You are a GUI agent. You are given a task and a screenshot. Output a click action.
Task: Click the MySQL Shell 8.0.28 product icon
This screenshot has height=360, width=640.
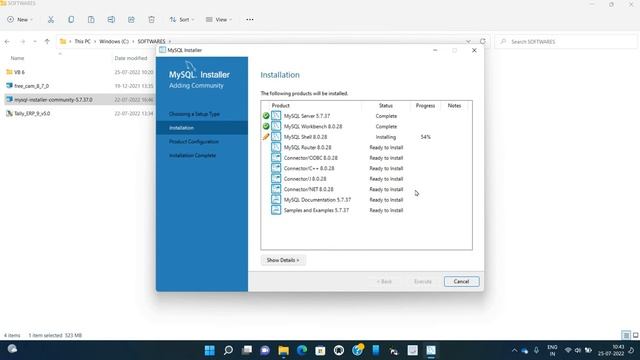coord(276,137)
